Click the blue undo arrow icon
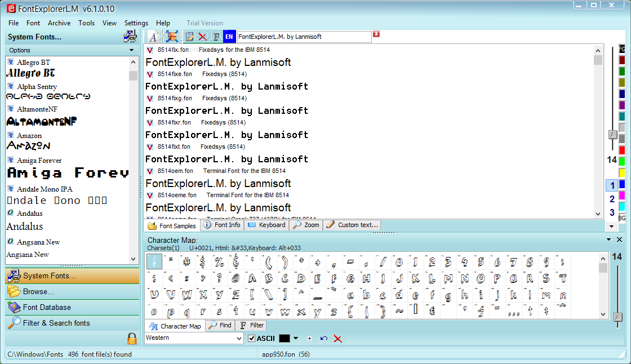This screenshot has height=364, width=631. click(323, 338)
